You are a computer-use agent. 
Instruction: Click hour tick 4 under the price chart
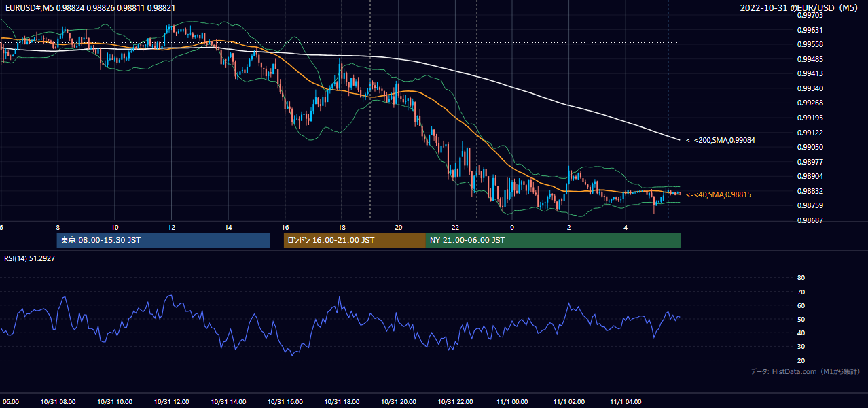point(626,227)
